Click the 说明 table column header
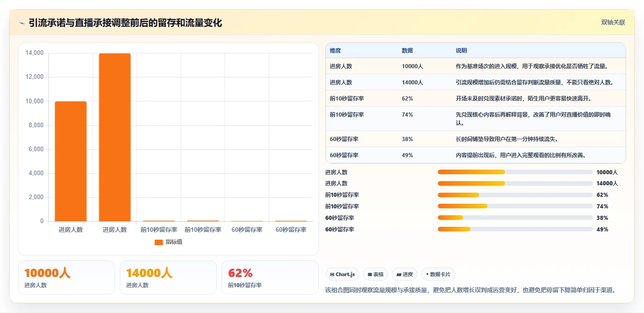 (461, 51)
